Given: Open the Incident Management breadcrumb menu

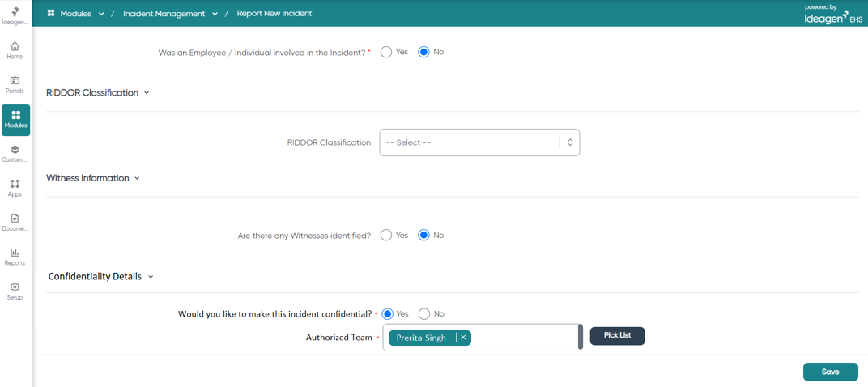Looking at the screenshot, I should 171,13.
